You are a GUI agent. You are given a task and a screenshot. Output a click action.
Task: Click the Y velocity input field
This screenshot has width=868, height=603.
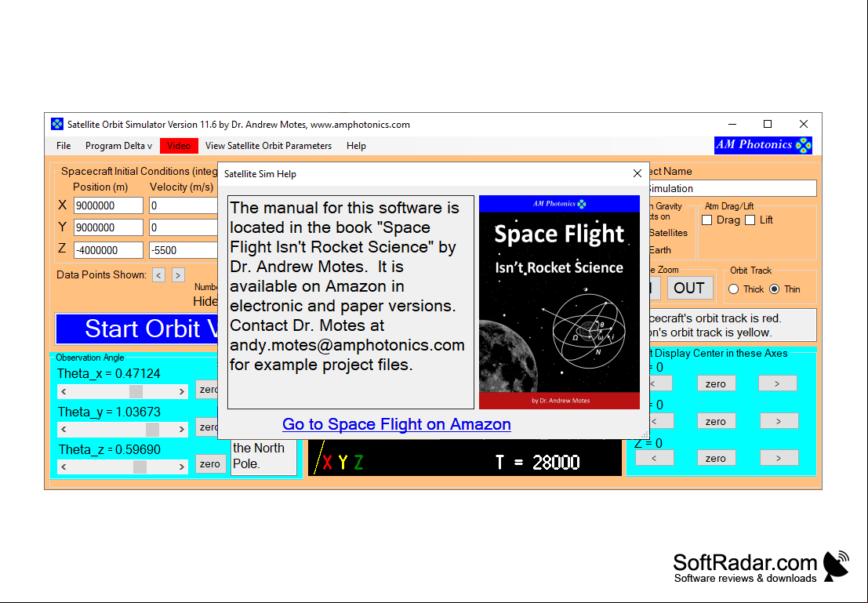click(183, 227)
